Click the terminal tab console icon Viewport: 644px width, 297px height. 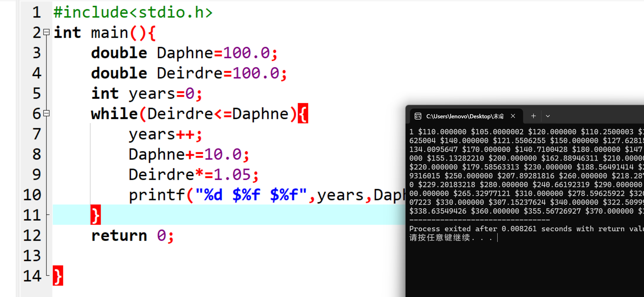418,116
